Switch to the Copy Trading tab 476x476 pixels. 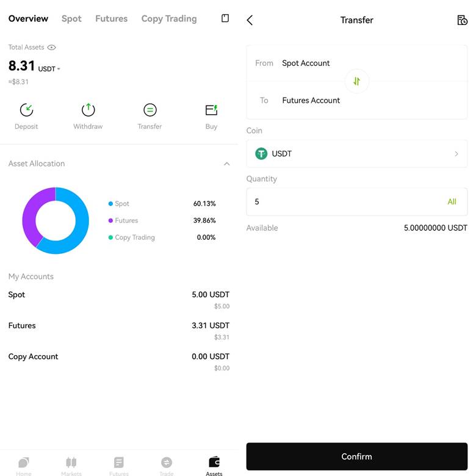point(169,19)
